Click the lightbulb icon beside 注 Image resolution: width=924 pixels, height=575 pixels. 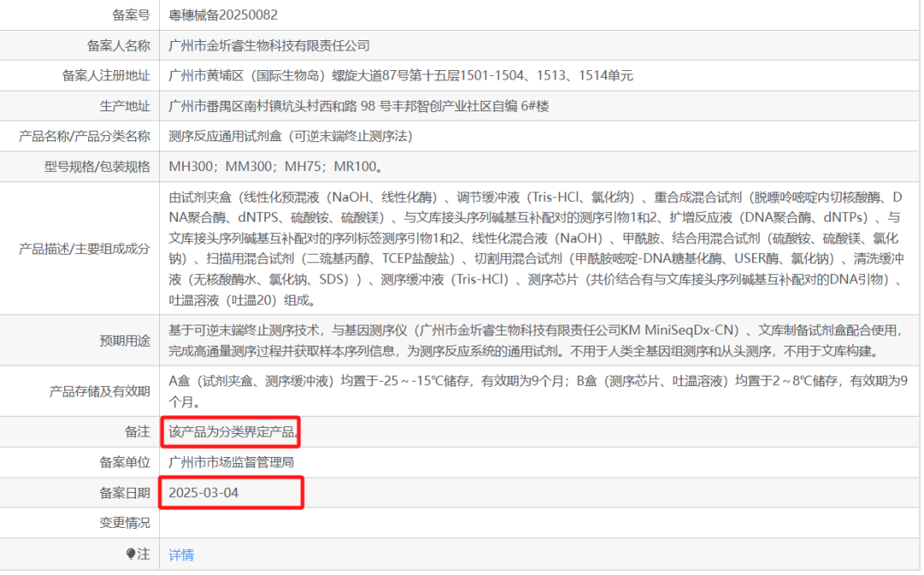[x=130, y=554]
